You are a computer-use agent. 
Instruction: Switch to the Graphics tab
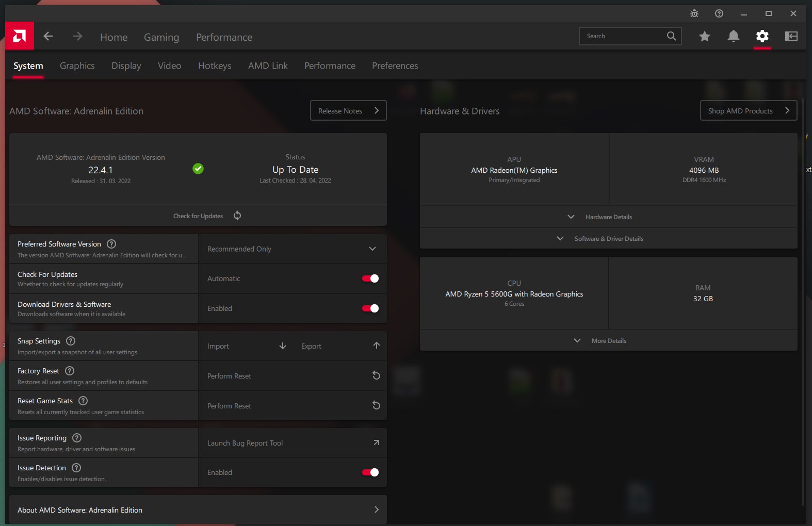tap(77, 66)
